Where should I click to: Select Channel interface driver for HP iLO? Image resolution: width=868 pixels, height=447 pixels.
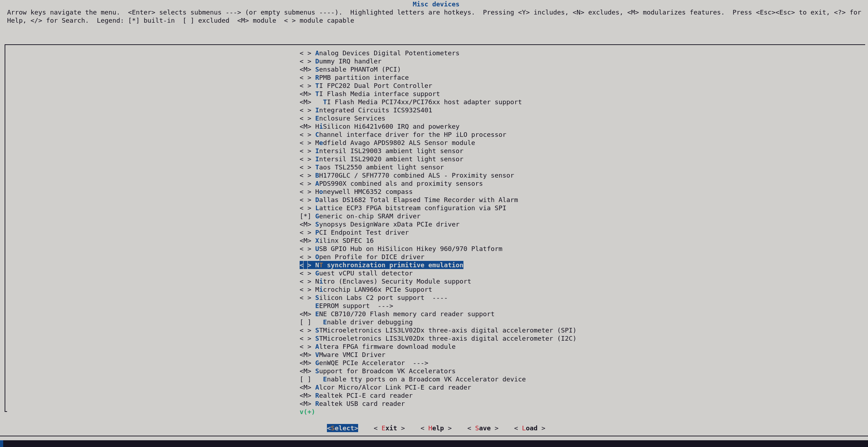click(403, 135)
